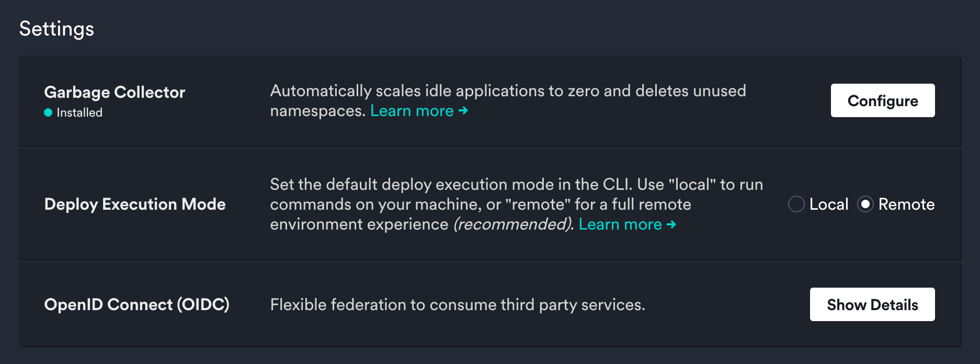This screenshot has height=364, width=980.
Task: Click the arrow icon after Deploy Execution Learn more
Action: point(671,224)
